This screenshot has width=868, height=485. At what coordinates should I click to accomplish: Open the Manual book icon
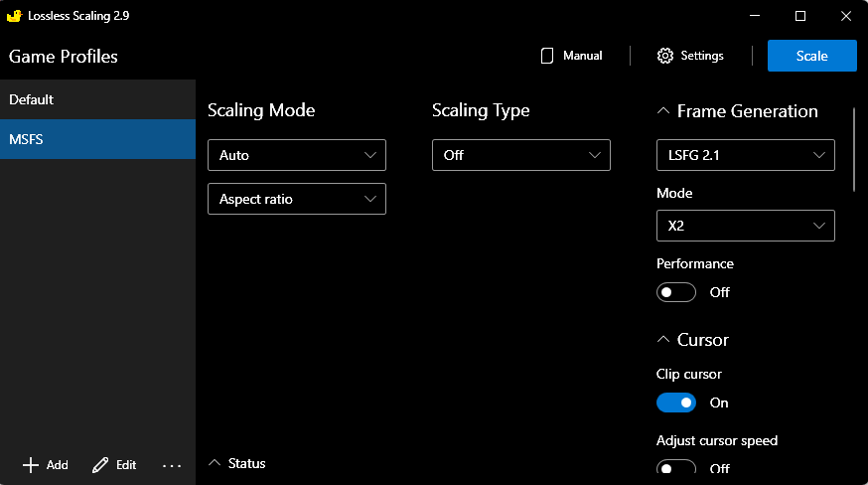coord(547,56)
